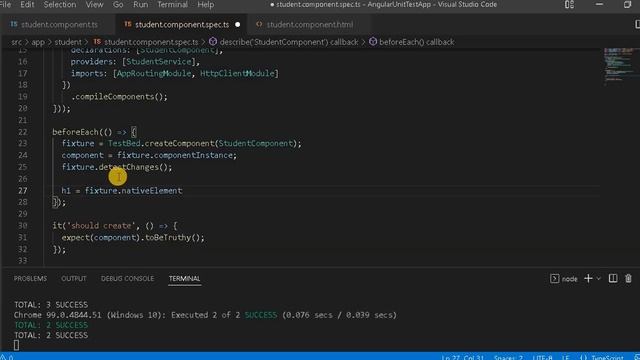The height and width of the screenshot is (360, 640).
Task: Select the TERMINAL panel tab
Action: coord(184,278)
